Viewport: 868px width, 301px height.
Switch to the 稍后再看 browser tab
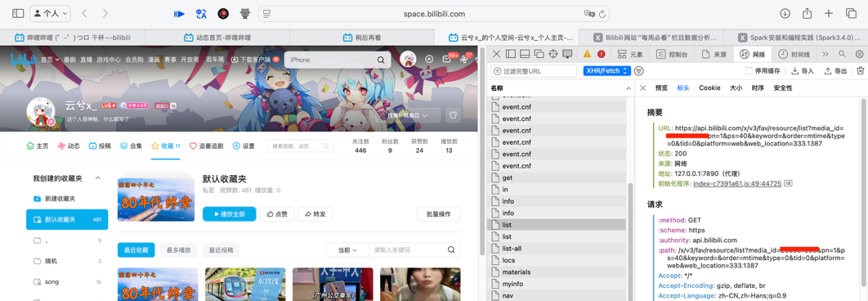(361, 38)
